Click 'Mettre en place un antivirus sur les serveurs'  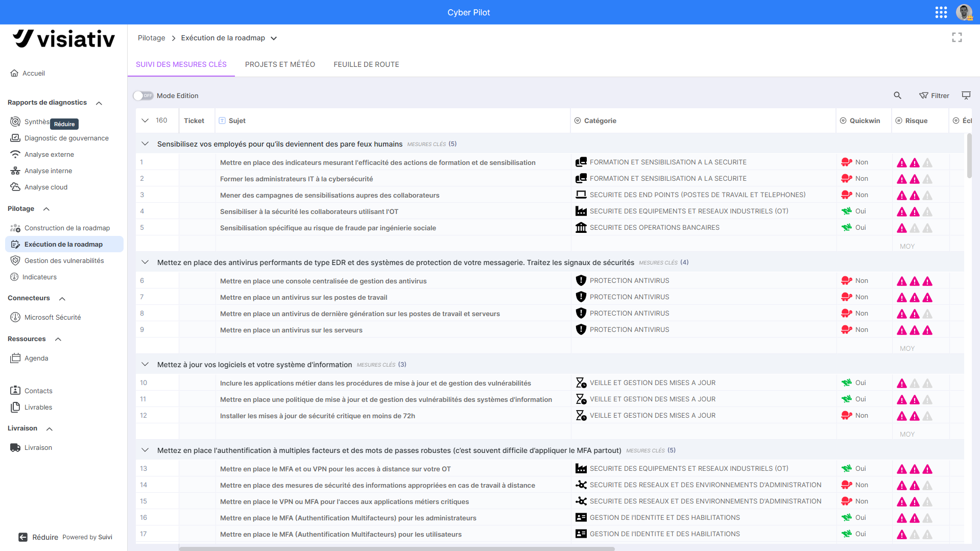pyautogui.click(x=291, y=330)
